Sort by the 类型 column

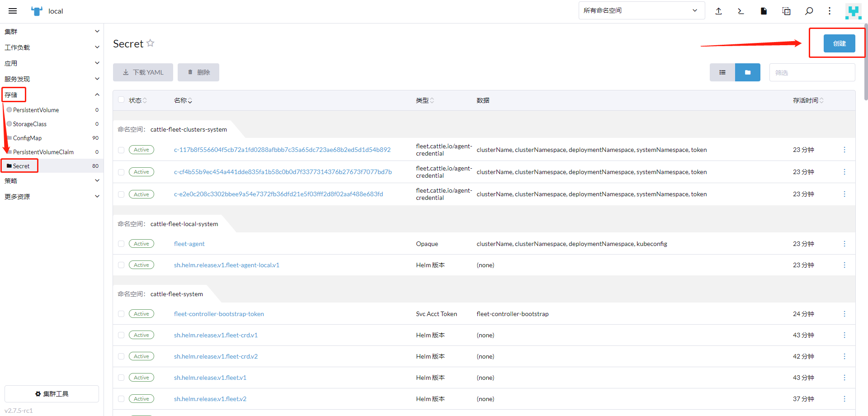(425, 100)
